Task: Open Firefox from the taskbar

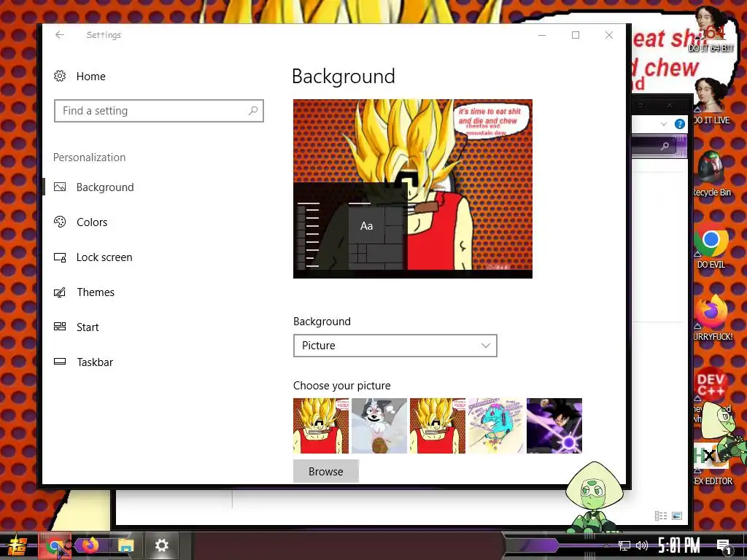Action: (x=89, y=545)
